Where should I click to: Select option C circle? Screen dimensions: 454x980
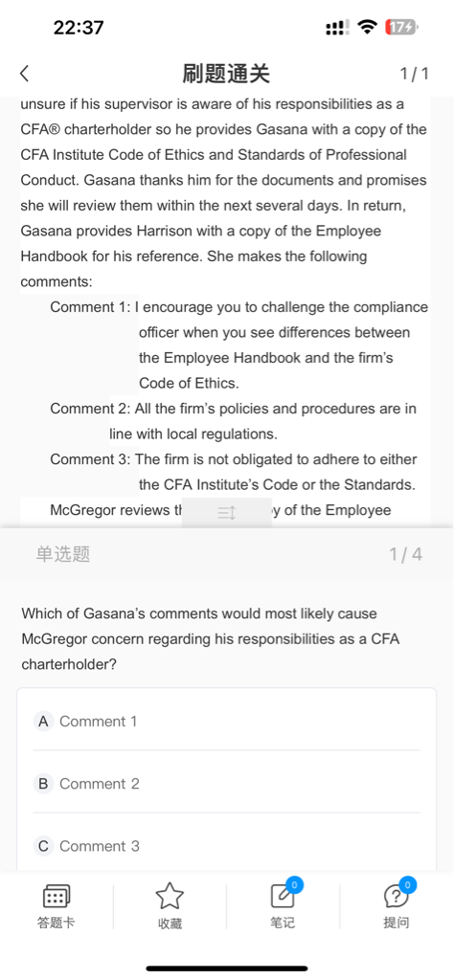43,846
